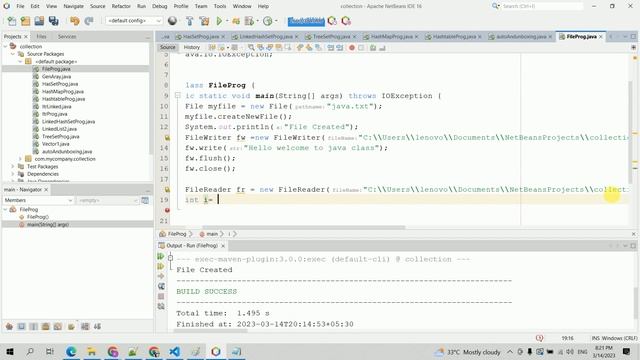Open the empty filter dropdown in Navigator
The image size is (640, 360).
[108, 200]
